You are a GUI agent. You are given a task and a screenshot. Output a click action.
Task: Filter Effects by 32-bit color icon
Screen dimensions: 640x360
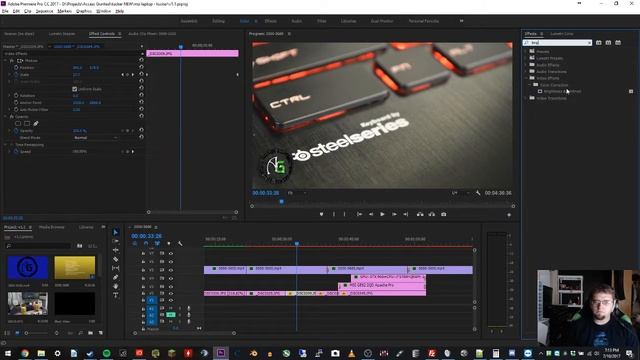coord(608,42)
